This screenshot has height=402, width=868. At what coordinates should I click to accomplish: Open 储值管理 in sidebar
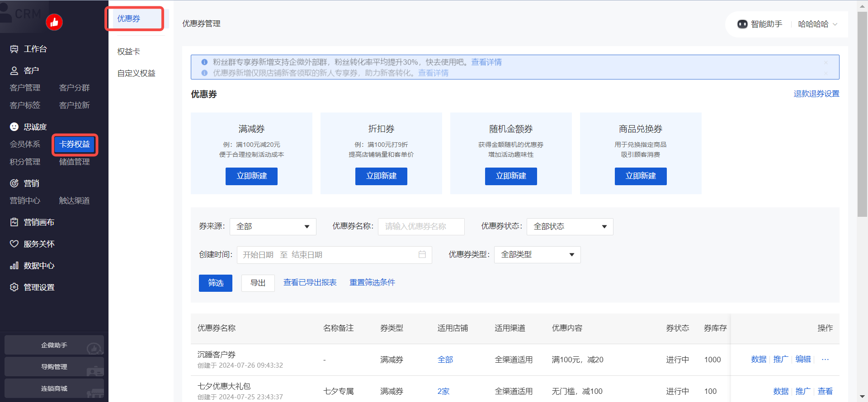(75, 162)
